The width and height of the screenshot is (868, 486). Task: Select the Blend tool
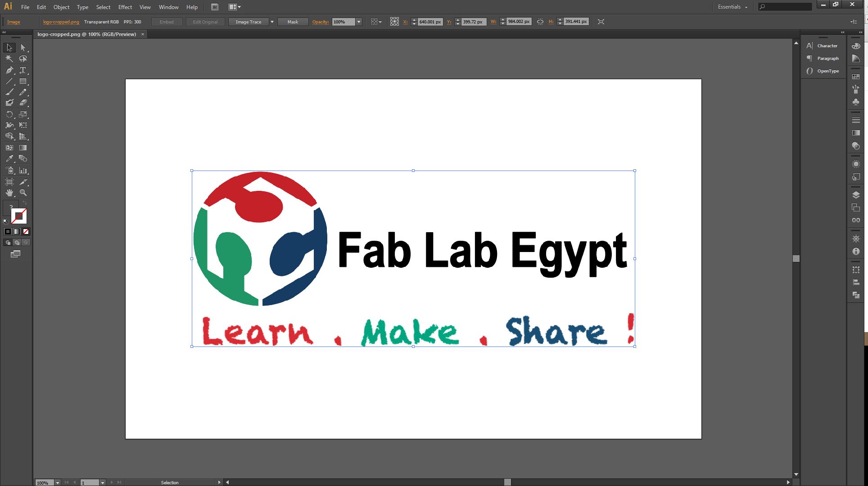(x=23, y=158)
